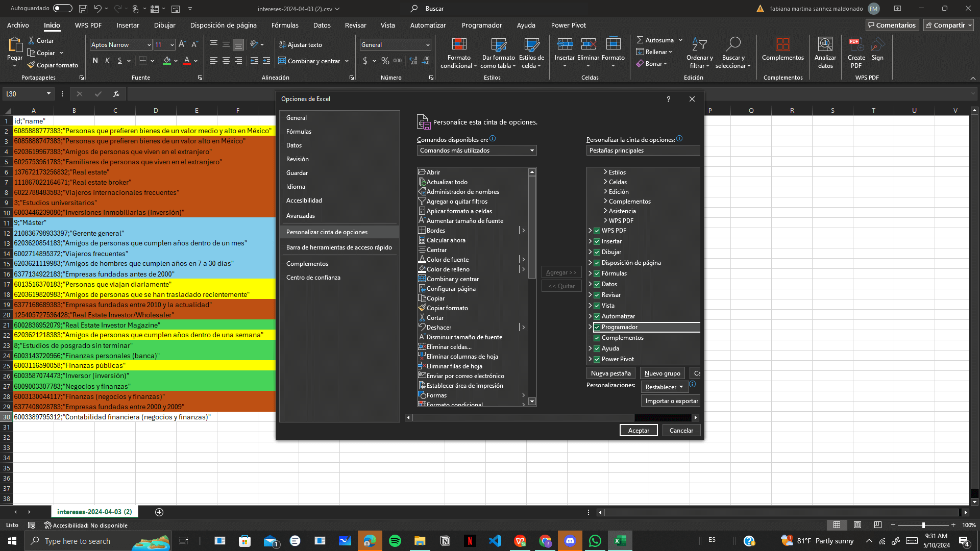The height and width of the screenshot is (551, 980).
Task: Open Comandos más utilizados dropdown
Action: pos(476,151)
